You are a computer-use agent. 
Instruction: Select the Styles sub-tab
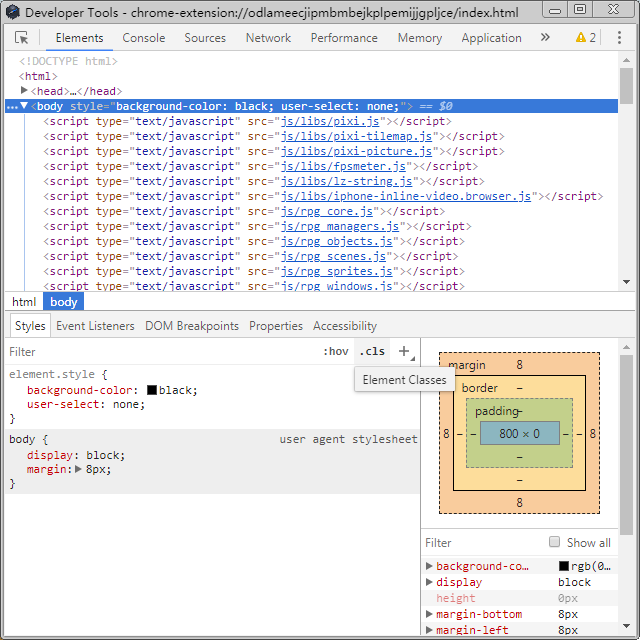click(30, 326)
